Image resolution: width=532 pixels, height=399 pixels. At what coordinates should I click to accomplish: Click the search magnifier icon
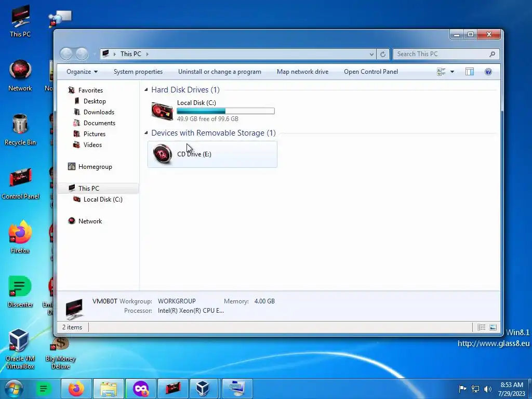(x=493, y=54)
